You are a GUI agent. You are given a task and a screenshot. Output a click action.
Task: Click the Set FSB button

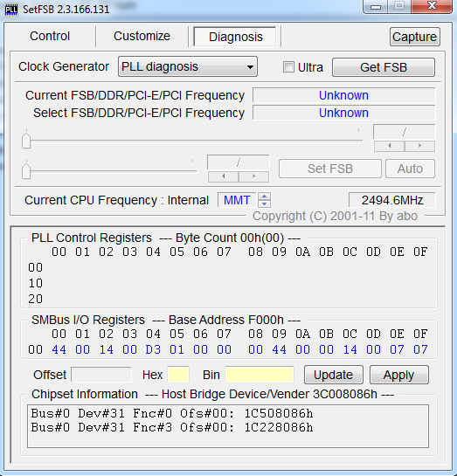tap(330, 169)
